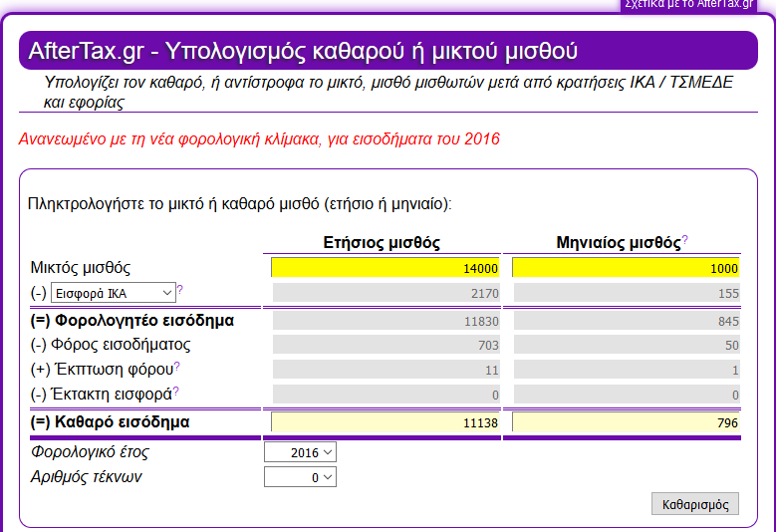This screenshot has height=532, width=776.
Task: Click the help question mark next to Μηνιαίος μισθός
Action: 685,240
